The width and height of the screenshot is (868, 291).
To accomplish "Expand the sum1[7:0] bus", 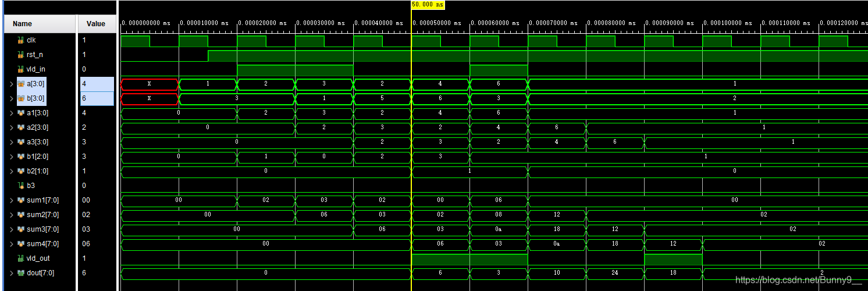I will pos(11,200).
